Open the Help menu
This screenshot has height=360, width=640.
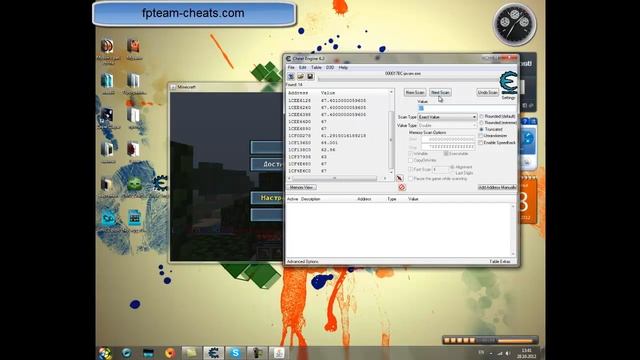[x=343, y=67]
